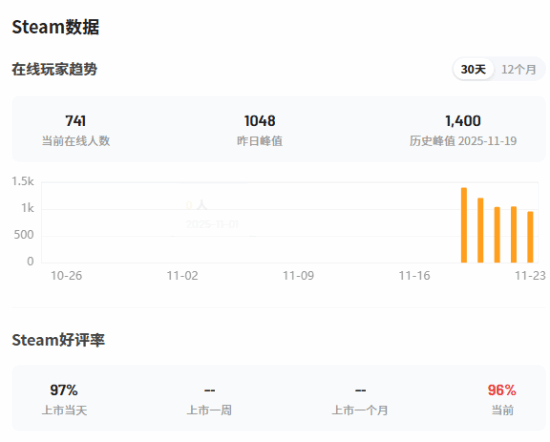The width and height of the screenshot is (550, 442).
Task: Click the 上市一个月 rating label
Action: (360, 410)
